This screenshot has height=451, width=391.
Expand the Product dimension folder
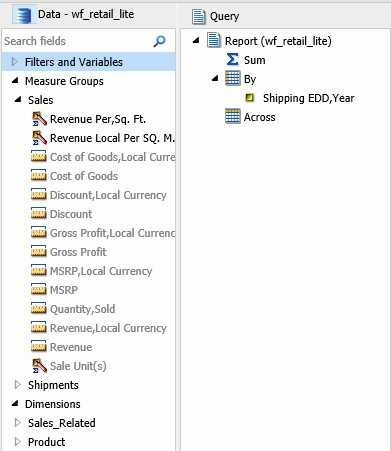(x=17, y=442)
